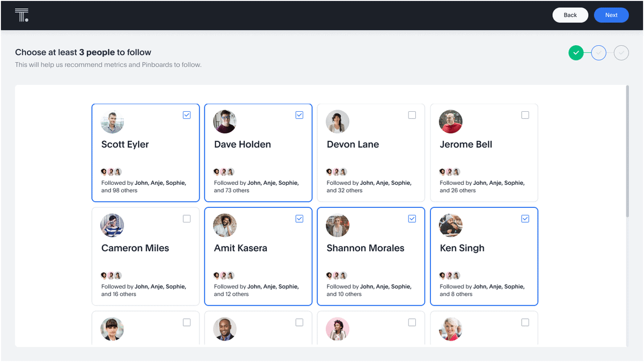Click 'and 73 others' follower text
The height and width of the screenshot is (362, 644).
point(232,191)
